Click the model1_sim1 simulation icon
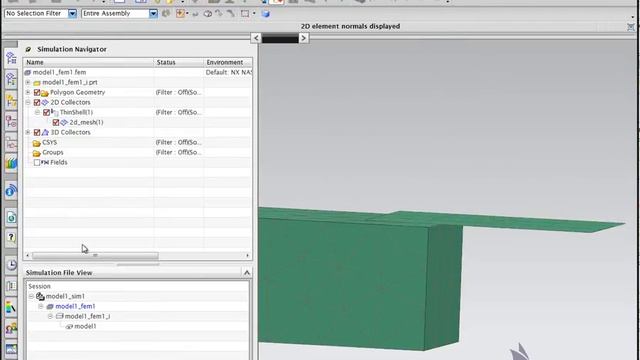 point(40,296)
